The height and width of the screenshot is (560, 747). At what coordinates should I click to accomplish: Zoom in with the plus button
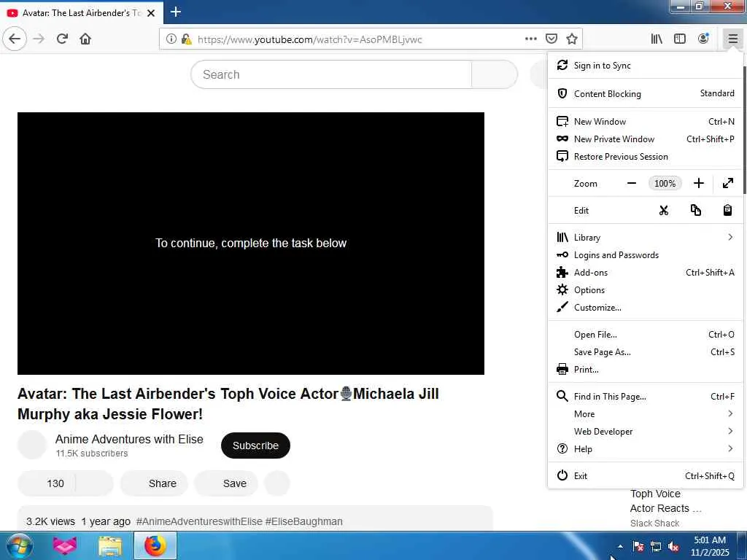[x=698, y=183]
